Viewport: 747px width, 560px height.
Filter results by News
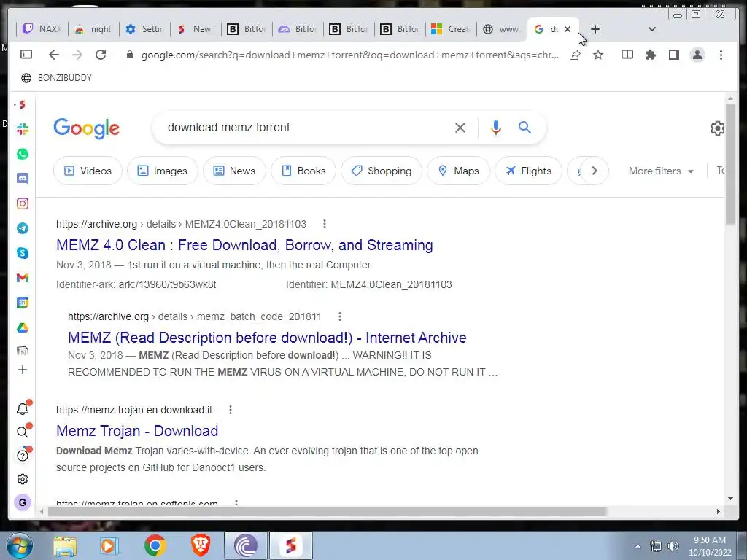click(234, 171)
